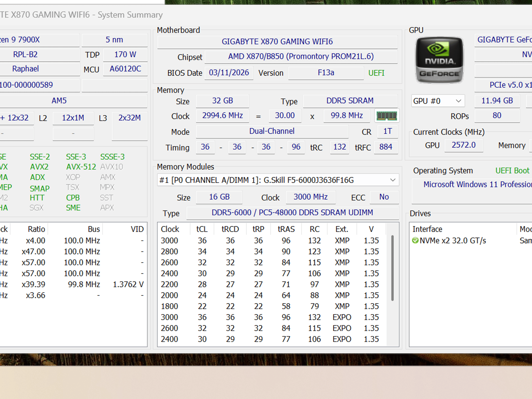Expand the memory module DIMM selector
The height and width of the screenshot is (399, 532).
(278, 180)
